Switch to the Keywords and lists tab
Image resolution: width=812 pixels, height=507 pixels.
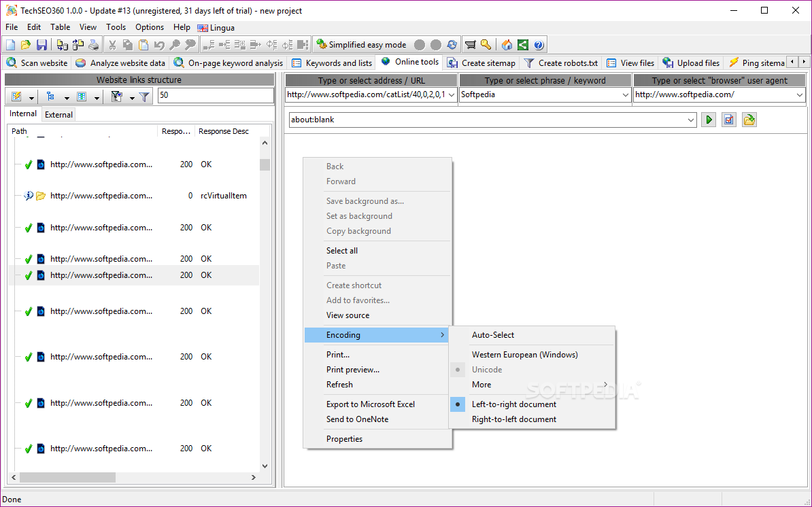pyautogui.click(x=332, y=63)
